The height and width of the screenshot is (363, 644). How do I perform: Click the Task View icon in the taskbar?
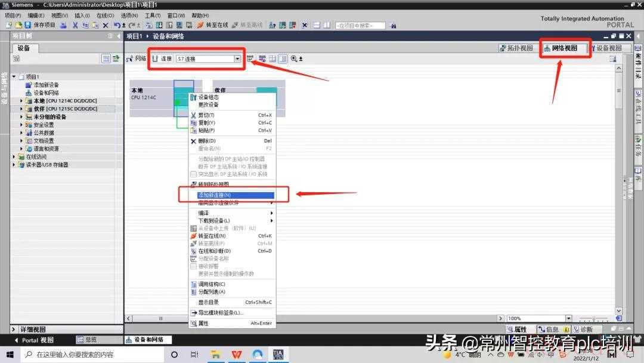(194, 355)
